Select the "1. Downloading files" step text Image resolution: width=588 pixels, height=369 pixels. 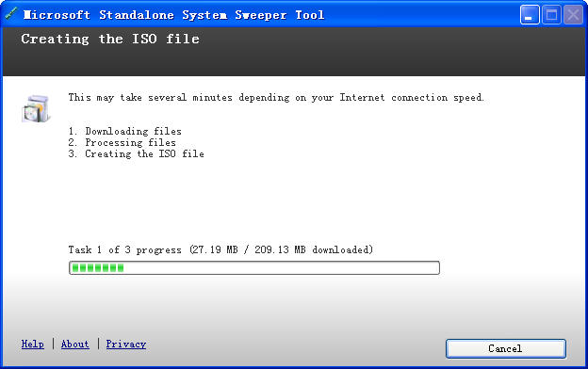[x=125, y=131]
